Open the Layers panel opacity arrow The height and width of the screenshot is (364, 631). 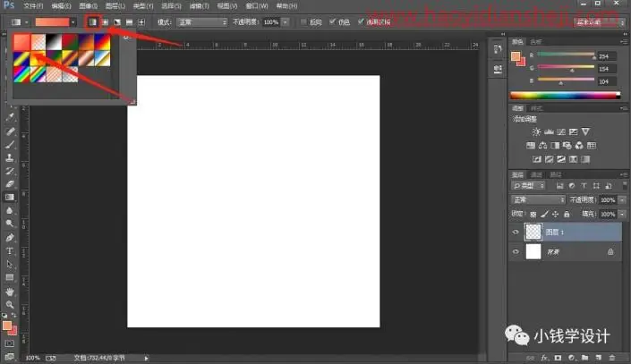point(623,200)
